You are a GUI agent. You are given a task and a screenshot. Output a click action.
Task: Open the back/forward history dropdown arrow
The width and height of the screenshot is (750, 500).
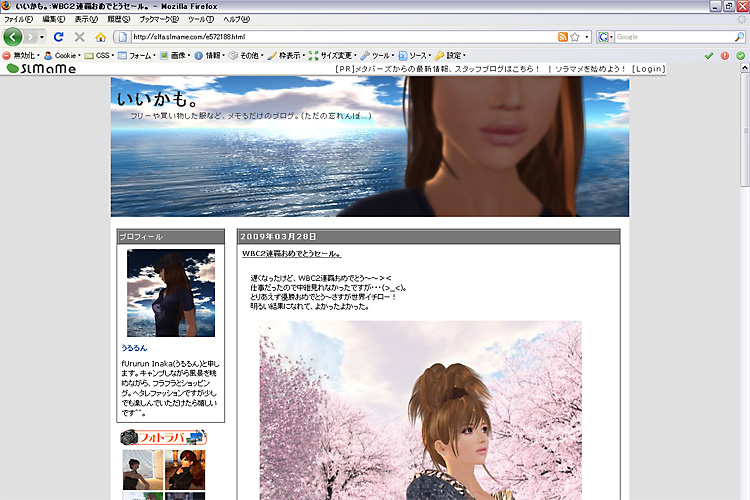pyautogui.click(x=42, y=37)
